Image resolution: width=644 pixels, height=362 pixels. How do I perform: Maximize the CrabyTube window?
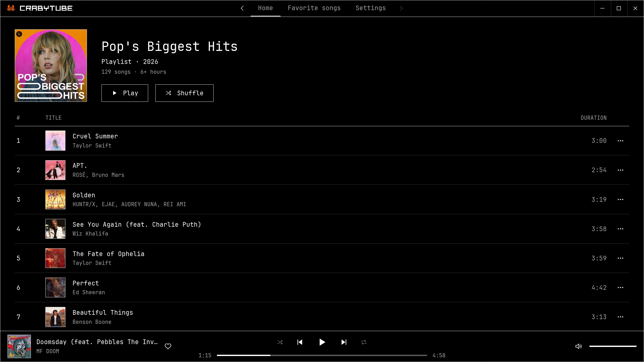619,8
